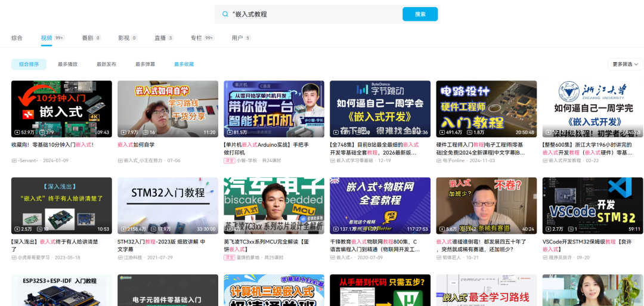The width and height of the screenshot is (644, 306).
Task: Click play-count icon on the 137.1万 video
Action: 336,229
